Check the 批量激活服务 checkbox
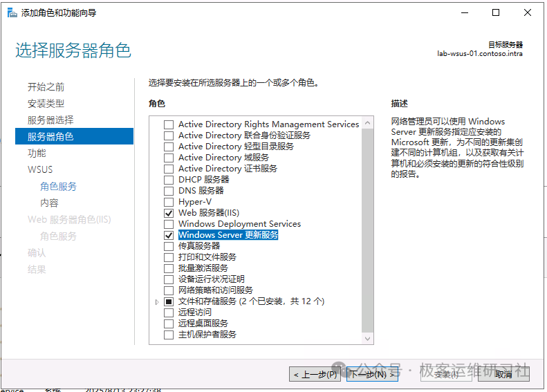547x392 pixels. pyautogui.click(x=169, y=268)
